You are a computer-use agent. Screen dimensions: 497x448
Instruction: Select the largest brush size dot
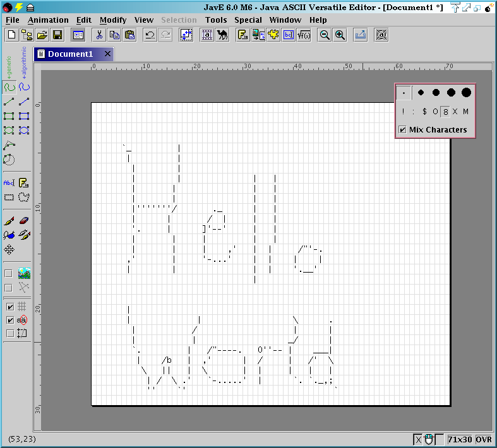click(466, 93)
